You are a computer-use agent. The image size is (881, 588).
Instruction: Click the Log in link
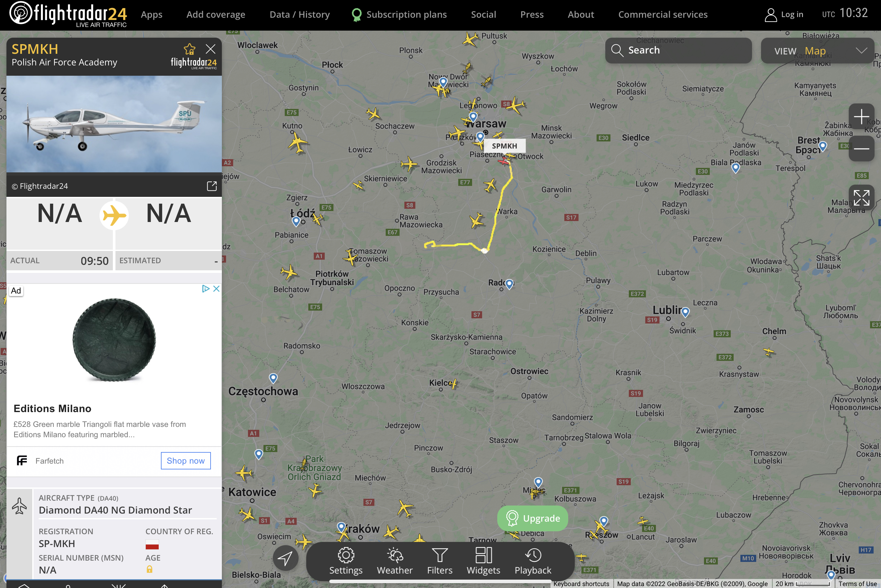[784, 14]
